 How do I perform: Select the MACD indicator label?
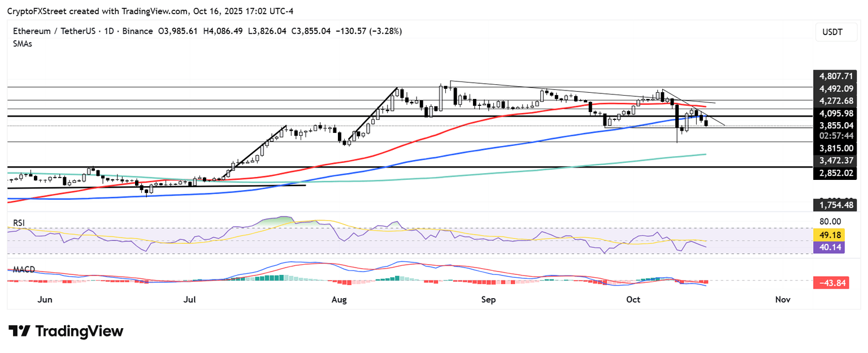point(24,270)
